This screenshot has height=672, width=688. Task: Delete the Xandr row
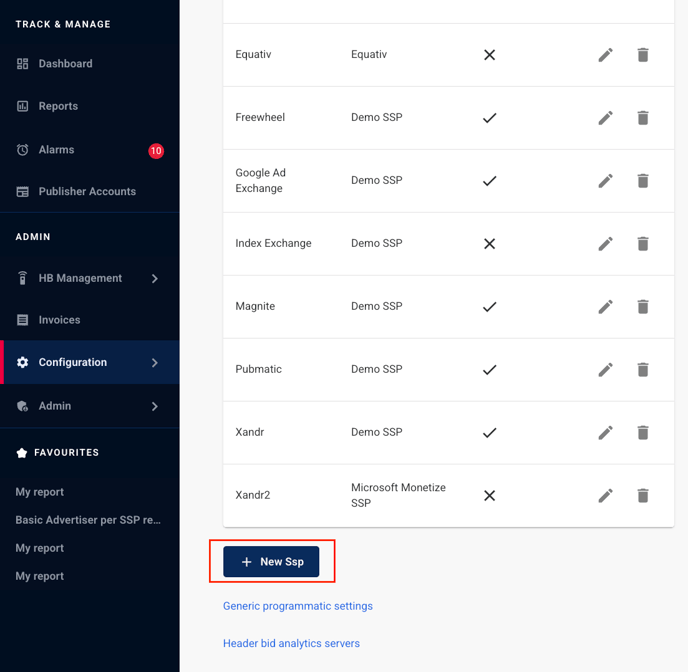[x=643, y=433]
